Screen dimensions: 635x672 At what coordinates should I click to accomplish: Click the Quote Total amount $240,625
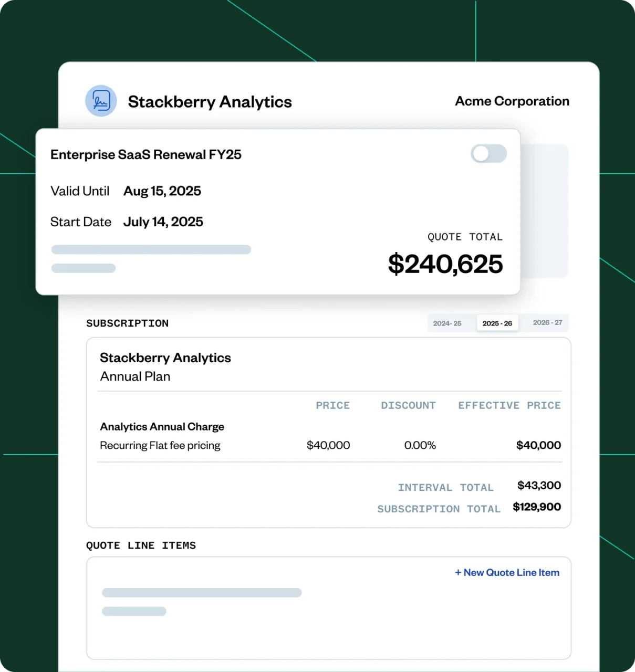click(x=445, y=264)
